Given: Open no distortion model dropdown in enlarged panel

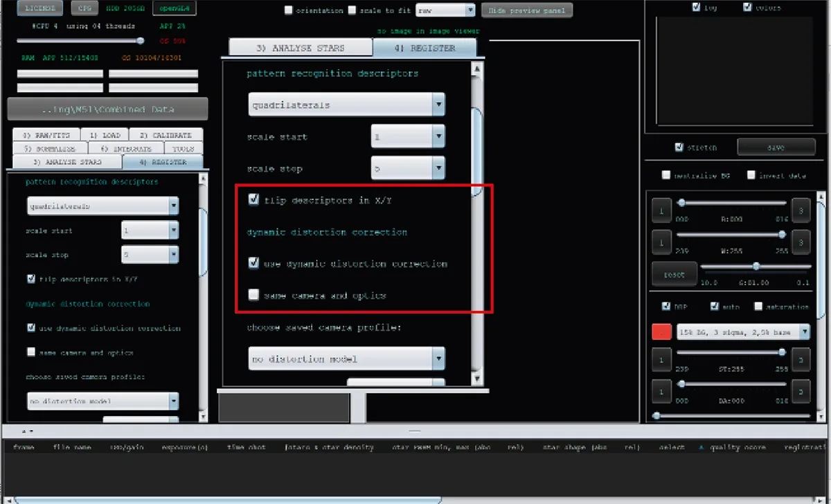Looking at the screenshot, I should coord(347,359).
